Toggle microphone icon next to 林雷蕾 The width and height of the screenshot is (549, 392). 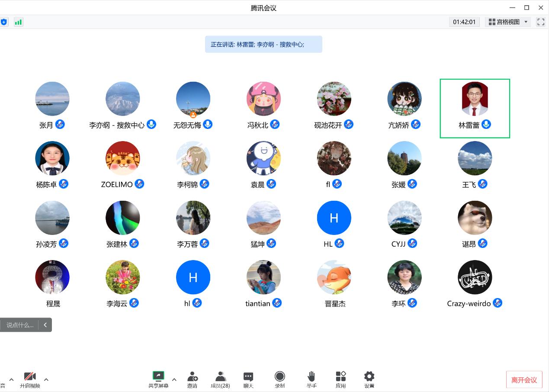coord(486,125)
